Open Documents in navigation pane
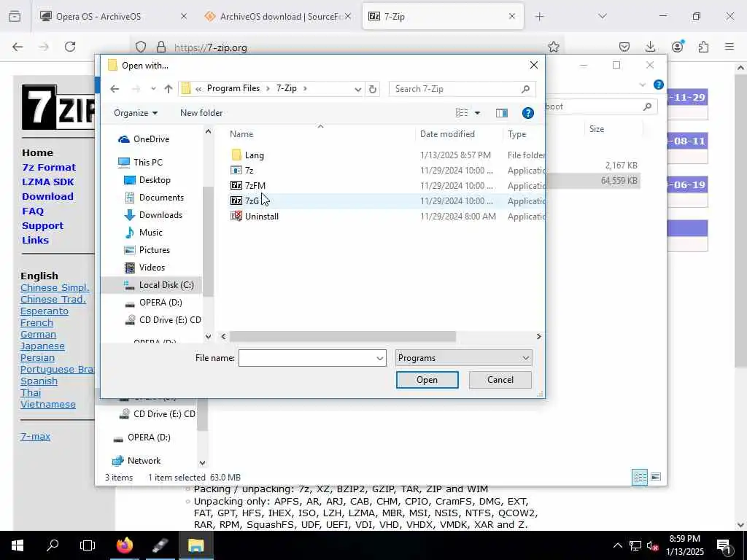 [154, 198]
